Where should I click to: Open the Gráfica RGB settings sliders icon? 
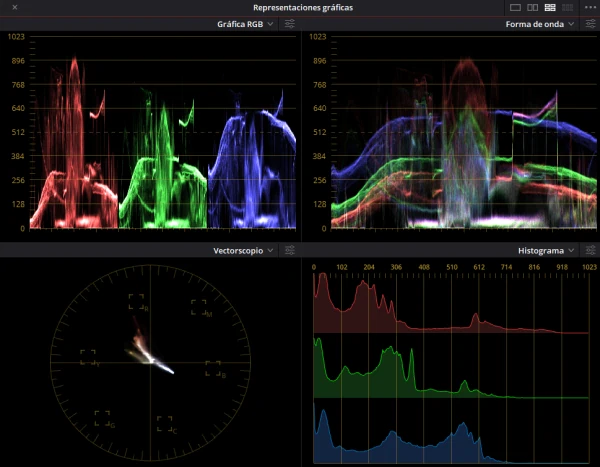point(290,24)
